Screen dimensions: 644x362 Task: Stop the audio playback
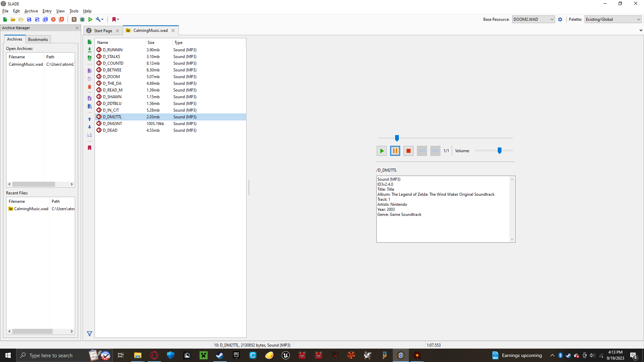(x=409, y=151)
